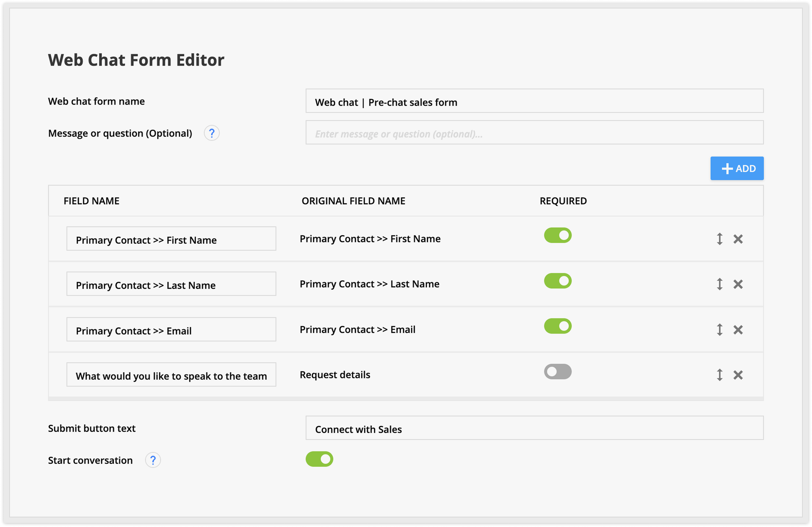
Task: Enable required for Request details
Action: pos(558,371)
